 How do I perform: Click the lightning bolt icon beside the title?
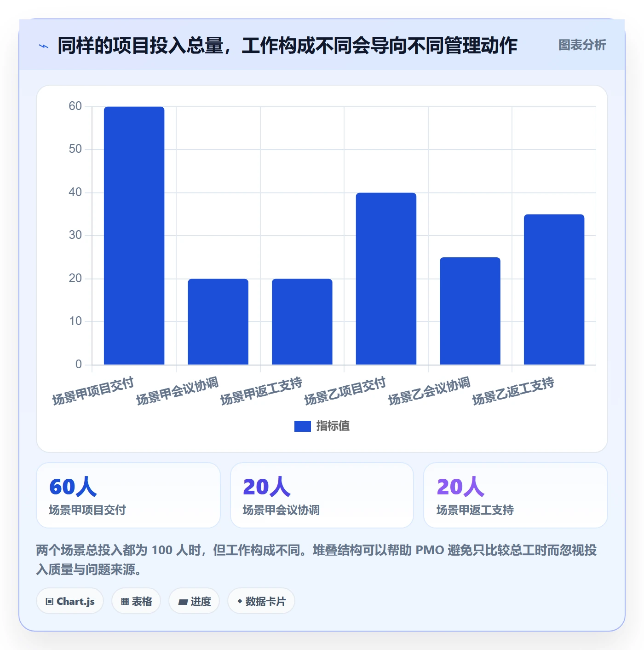click(x=44, y=46)
